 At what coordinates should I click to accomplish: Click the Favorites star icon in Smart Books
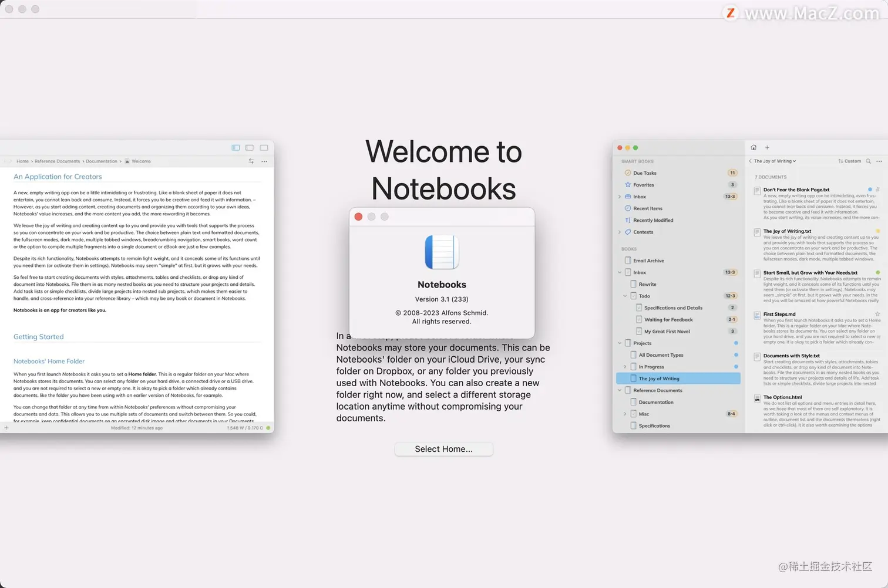pyautogui.click(x=628, y=185)
